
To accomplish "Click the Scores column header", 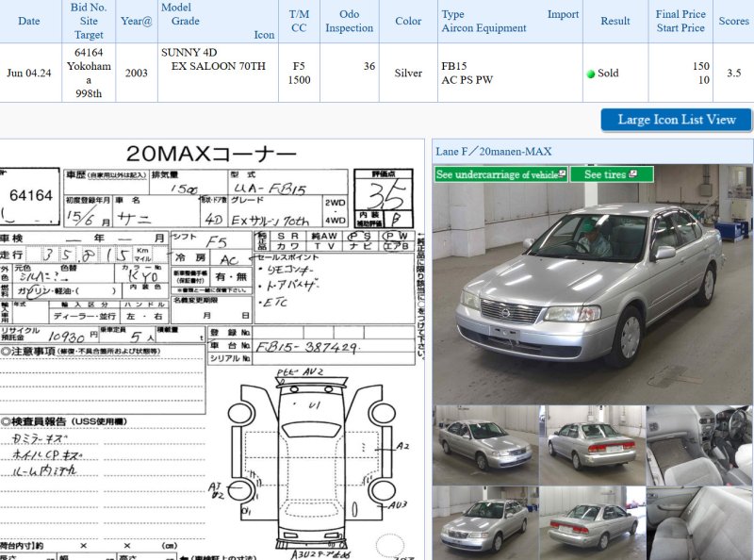I will click(x=734, y=21).
